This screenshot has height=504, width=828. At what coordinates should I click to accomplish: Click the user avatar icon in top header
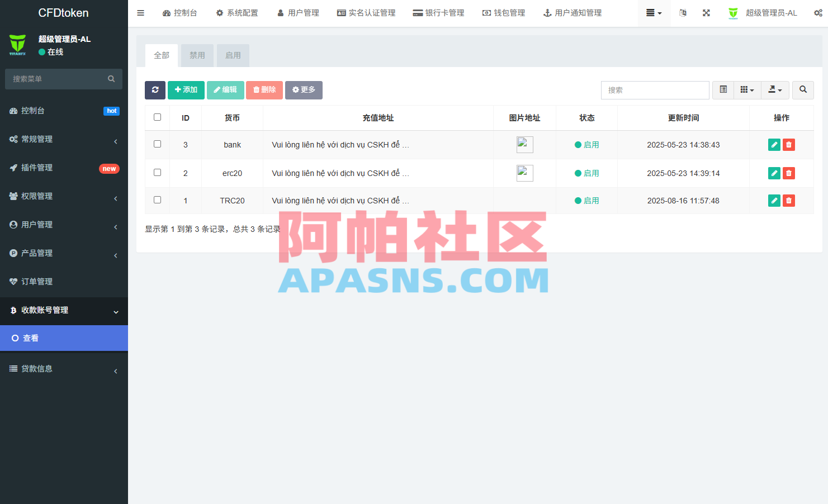click(733, 13)
